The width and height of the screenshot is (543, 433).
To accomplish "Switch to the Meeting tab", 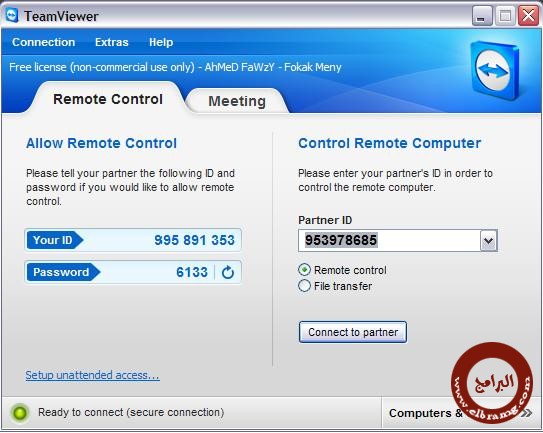I will (x=237, y=101).
